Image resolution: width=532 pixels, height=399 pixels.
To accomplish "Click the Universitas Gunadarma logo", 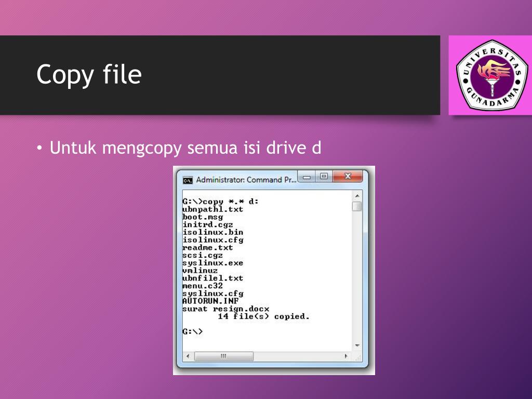I will coord(491,75).
